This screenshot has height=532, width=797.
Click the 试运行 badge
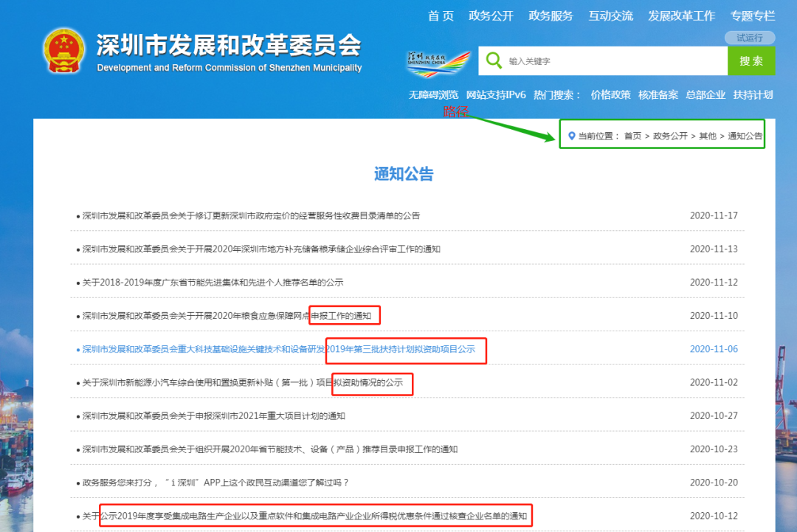tap(750, 38)
